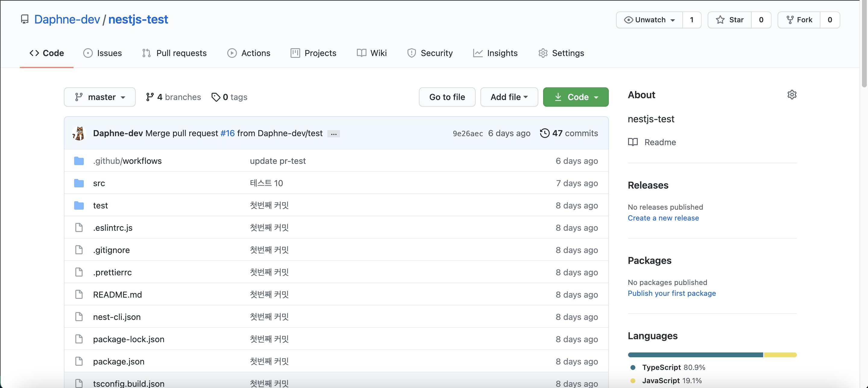Toggle the Unwatch subscription button
Screen dimensions: 868x388
click(649, 20)
